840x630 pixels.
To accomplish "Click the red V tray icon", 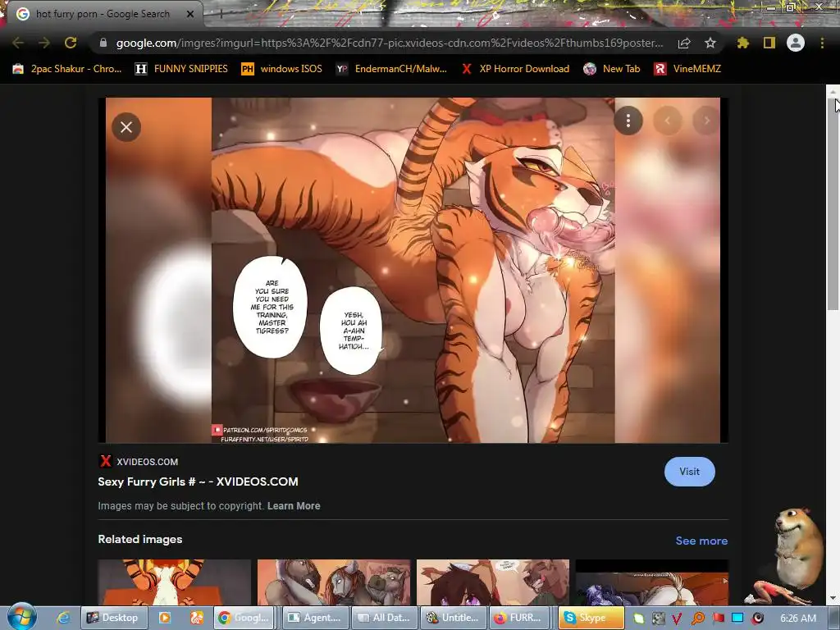I will click(x=677, y=619).
